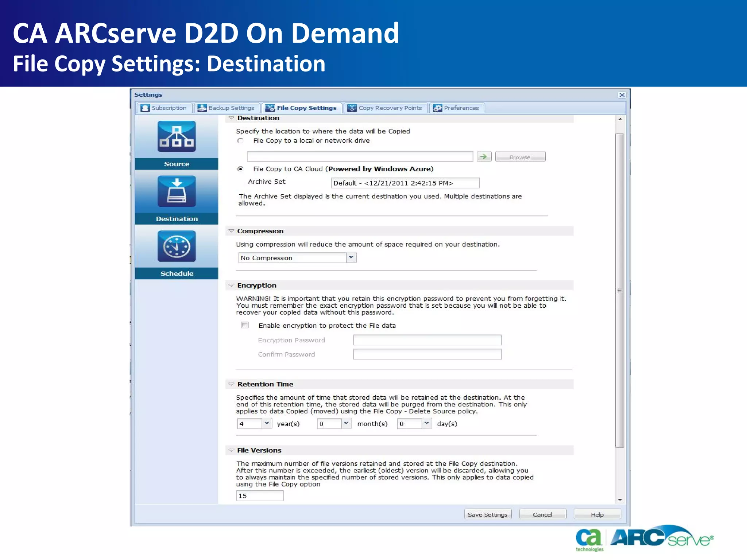
Task: Click the vertical scrollbar thumb
Action: pyautogui.click(x=620, y=290)
